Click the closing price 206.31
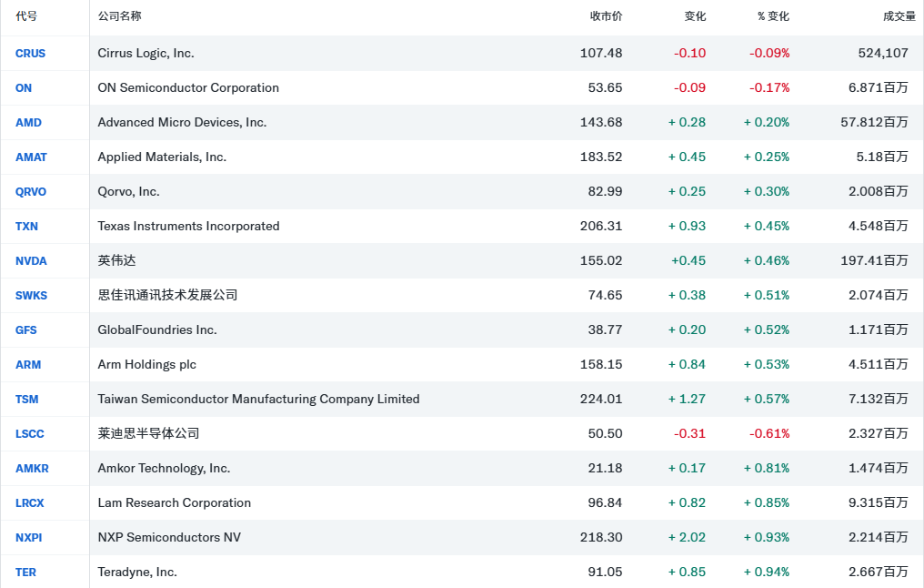924x588 pixels. (x=601, y=227)
